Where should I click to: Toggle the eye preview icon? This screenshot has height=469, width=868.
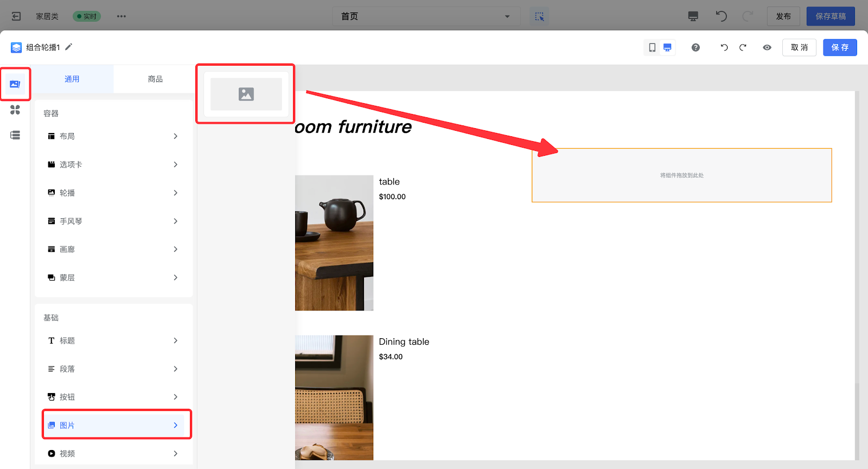[x=767, y=48]
